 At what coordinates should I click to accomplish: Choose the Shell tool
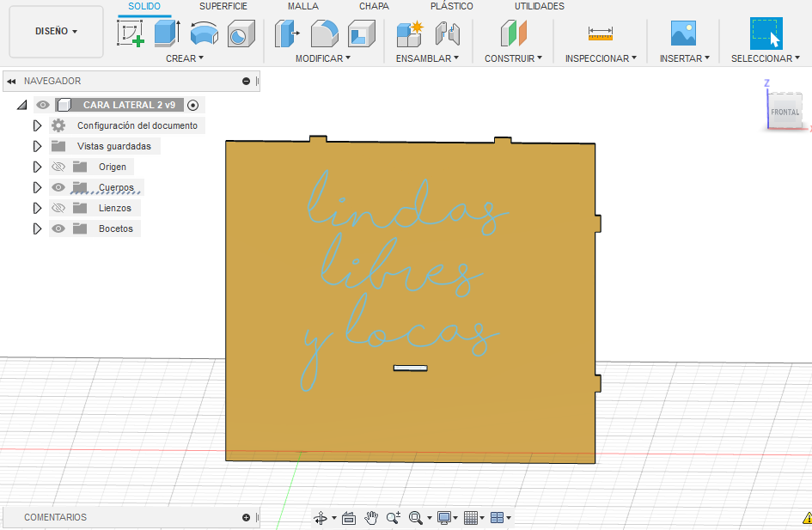click(x=362, y=34)
